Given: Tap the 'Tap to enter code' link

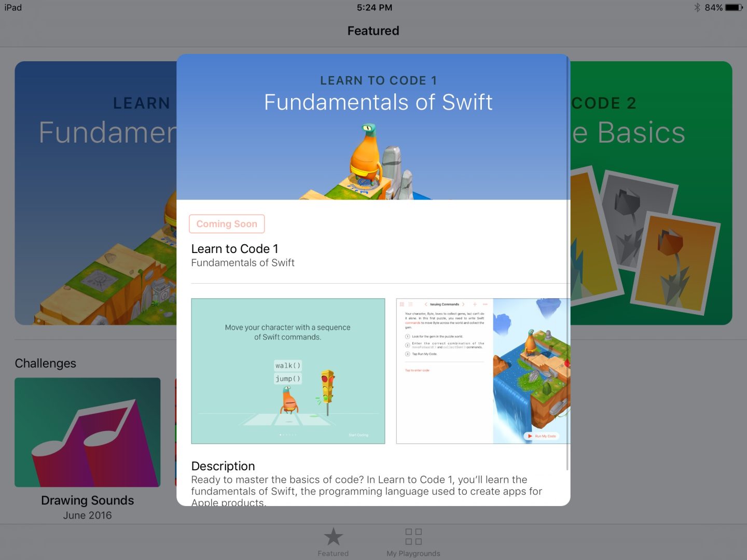Looking at the screenshot, I should click(417, 371).
